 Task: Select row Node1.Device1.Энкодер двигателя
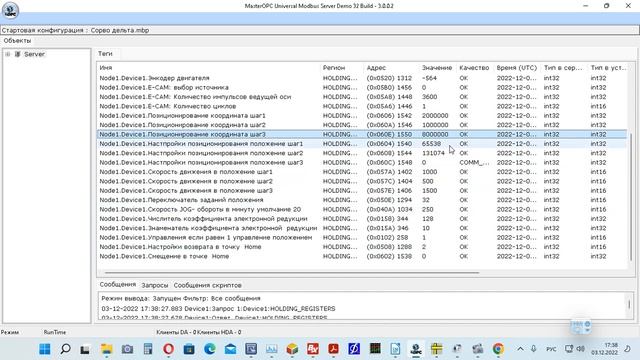tap(362, 78)
